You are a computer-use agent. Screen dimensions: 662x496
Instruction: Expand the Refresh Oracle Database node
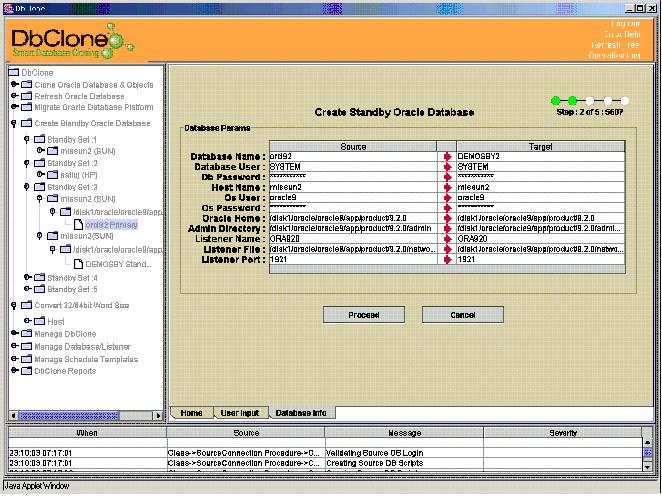coord(14,96)
